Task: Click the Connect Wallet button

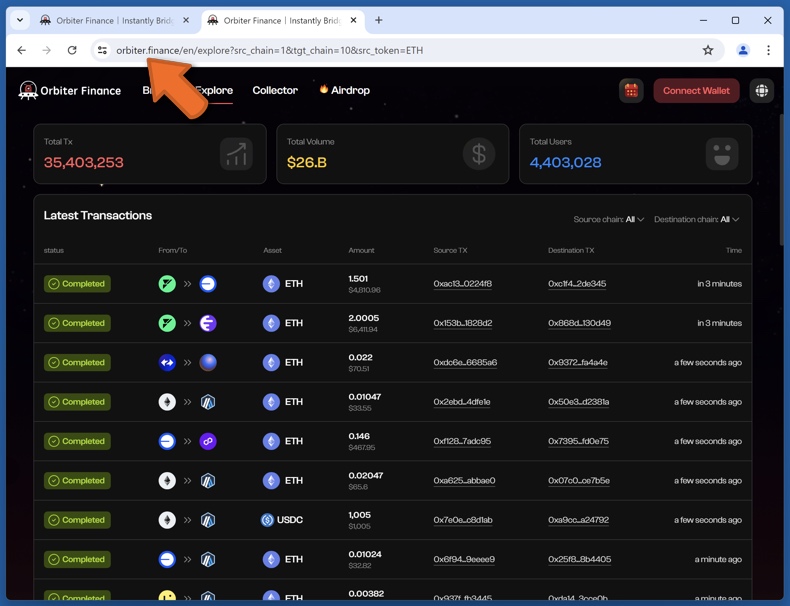Action: pos(696,91)
